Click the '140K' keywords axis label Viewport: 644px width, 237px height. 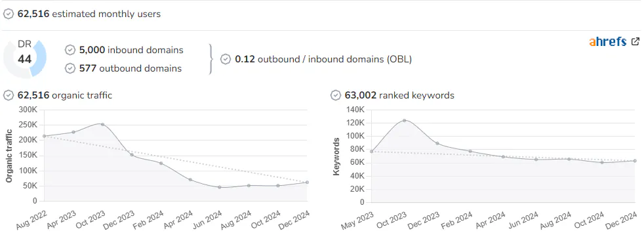pyautogui.click(x=355, y=110)
